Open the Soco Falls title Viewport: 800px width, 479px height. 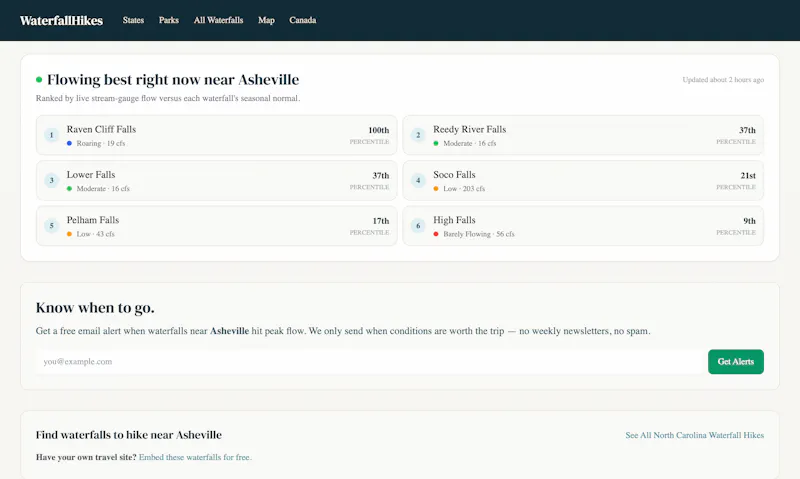pyautogui.click(x=454, y=174)
